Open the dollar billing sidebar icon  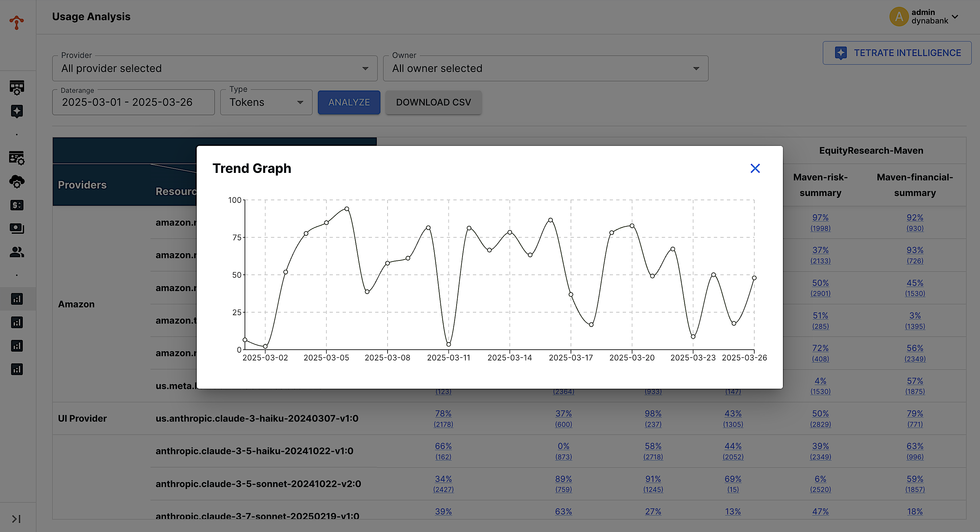point(17,205)
